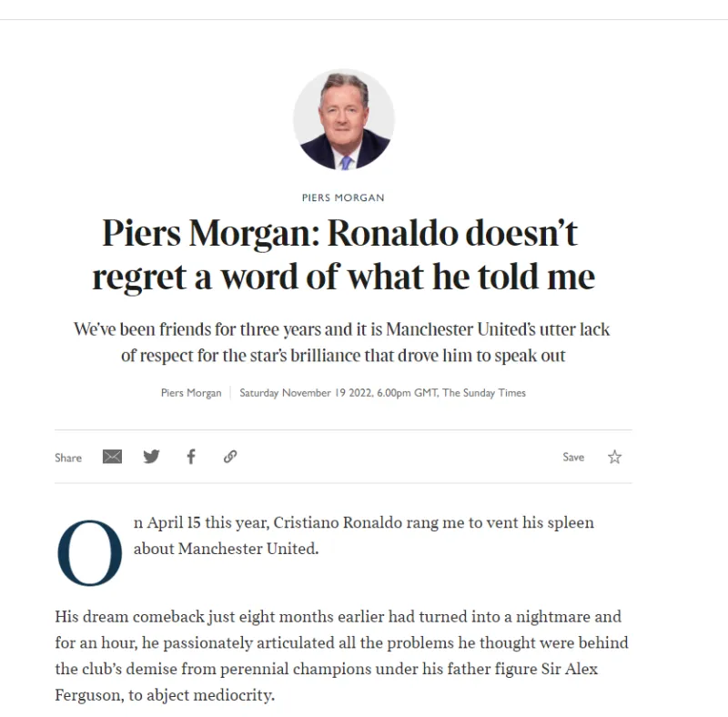728x717 pixels.
Task: Click the large drop cap letter O
Action: tap(89, 553)
